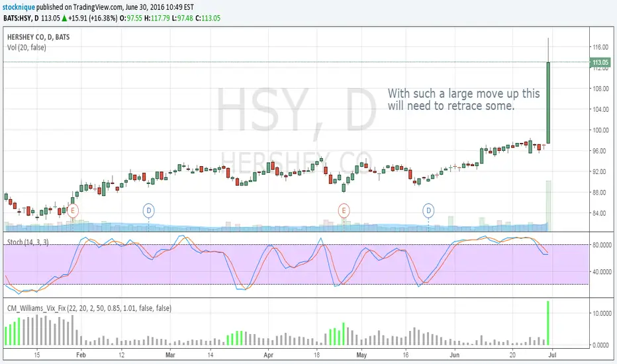617x364 pixels.
Task: Click the Jul date on time axis
Action: tap(552, 355)
